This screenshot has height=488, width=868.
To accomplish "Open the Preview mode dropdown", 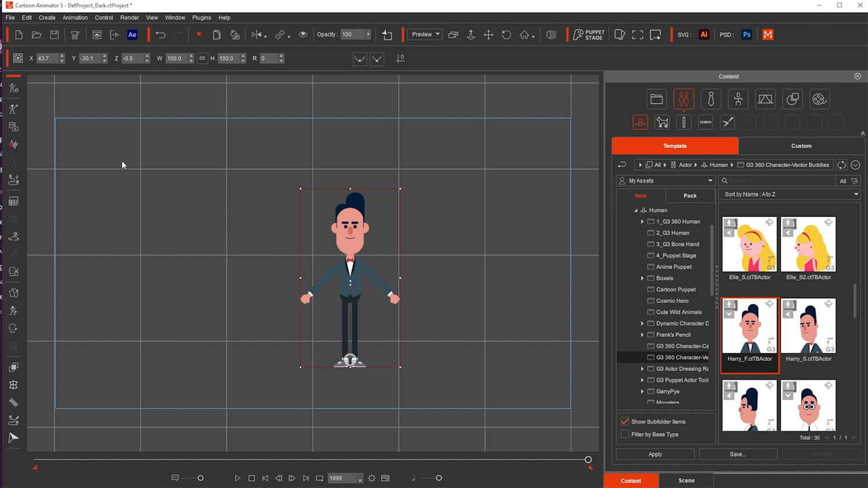I will [425, 35].
